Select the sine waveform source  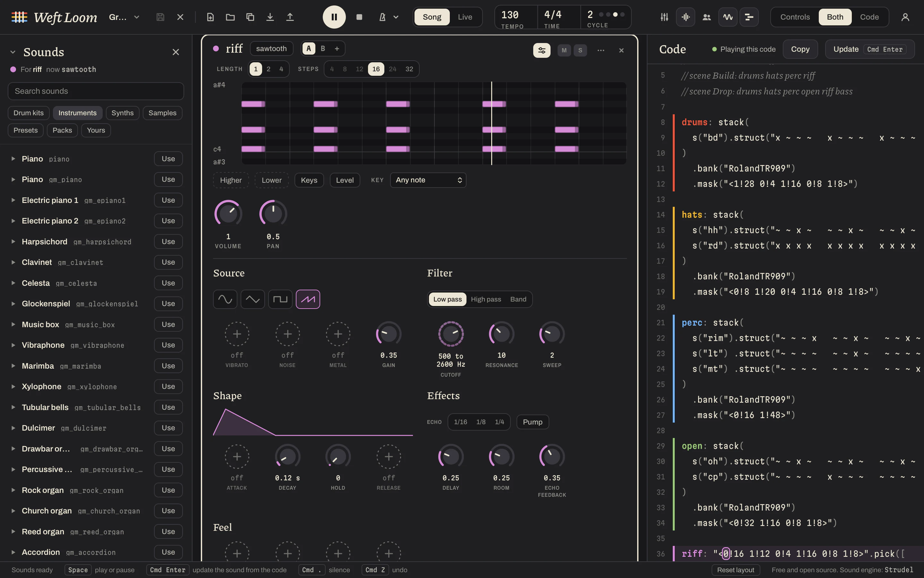click(225, 299)
